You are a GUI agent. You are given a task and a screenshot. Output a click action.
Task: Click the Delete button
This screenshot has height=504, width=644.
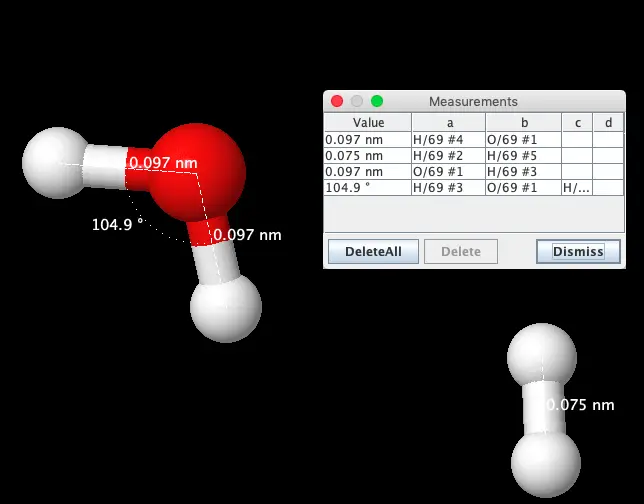point(460,252)
